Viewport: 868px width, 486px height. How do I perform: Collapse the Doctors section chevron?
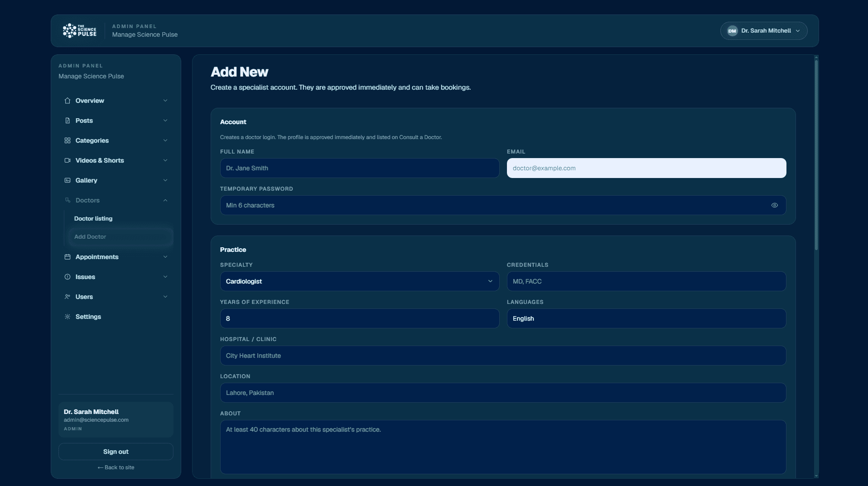(x=165, y=200)
